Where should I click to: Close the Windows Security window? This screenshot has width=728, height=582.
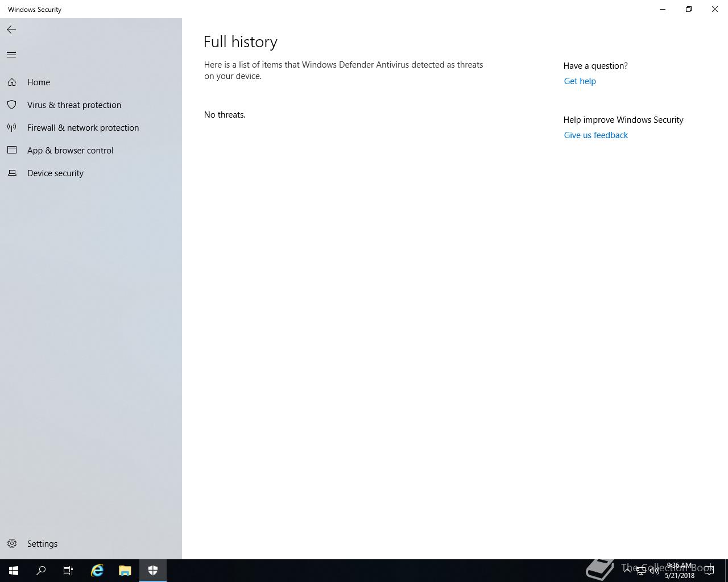click(x=715, y=9)
